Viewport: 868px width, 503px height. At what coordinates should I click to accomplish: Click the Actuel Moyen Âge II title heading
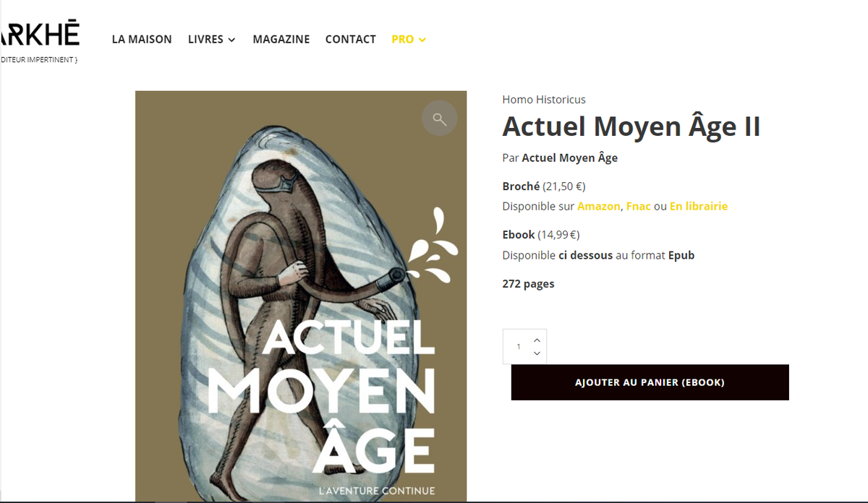click(631, 126)
